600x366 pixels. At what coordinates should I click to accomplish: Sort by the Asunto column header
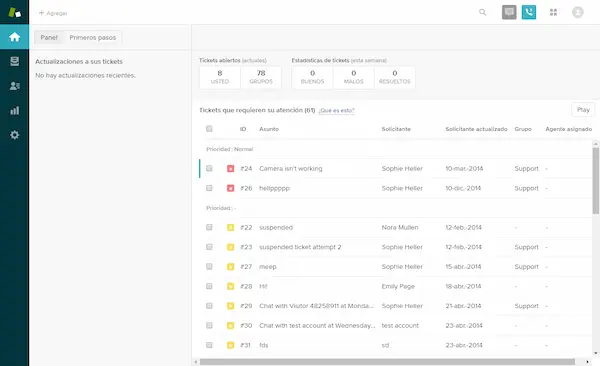click(x=269, y=129)
